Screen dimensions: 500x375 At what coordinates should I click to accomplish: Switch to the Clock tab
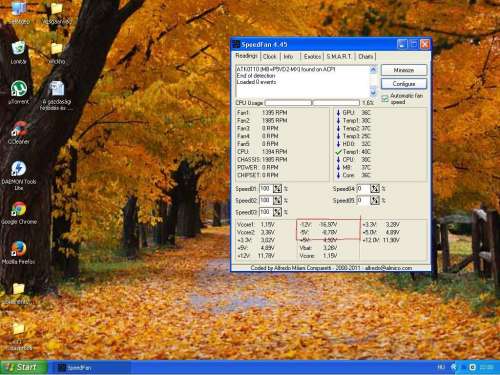tap(270, 57)
